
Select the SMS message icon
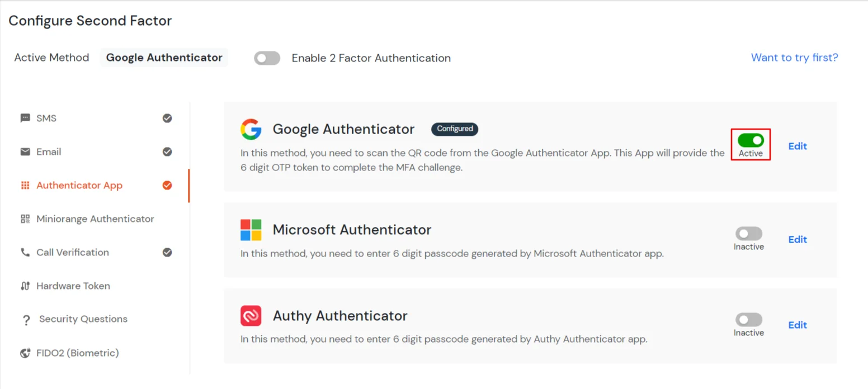tap(25, 118)
